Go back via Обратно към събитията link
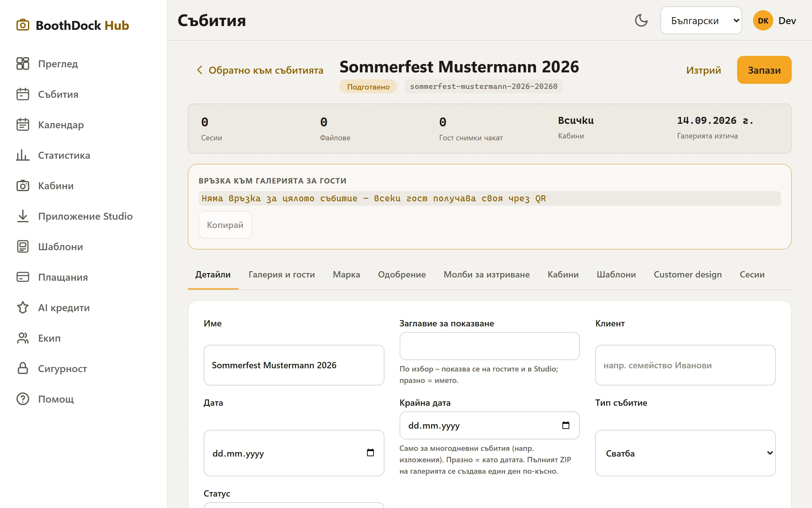The height and width of the screenshot is (508, 812). click(x=260, y=70)
